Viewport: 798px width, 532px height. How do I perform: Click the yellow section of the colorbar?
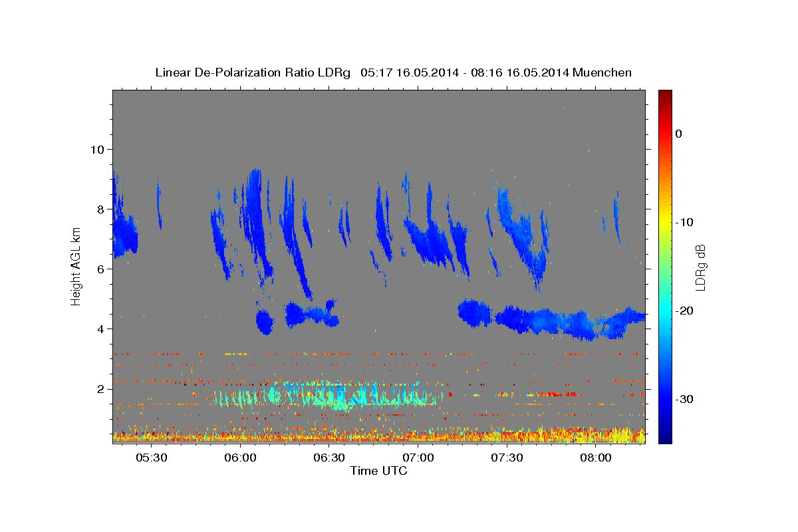665,222
